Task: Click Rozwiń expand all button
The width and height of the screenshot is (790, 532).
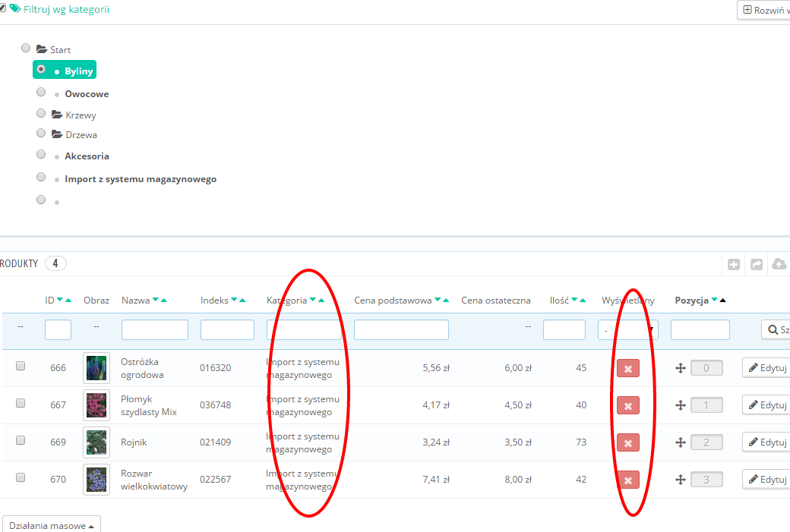Action: pos(764,10)
